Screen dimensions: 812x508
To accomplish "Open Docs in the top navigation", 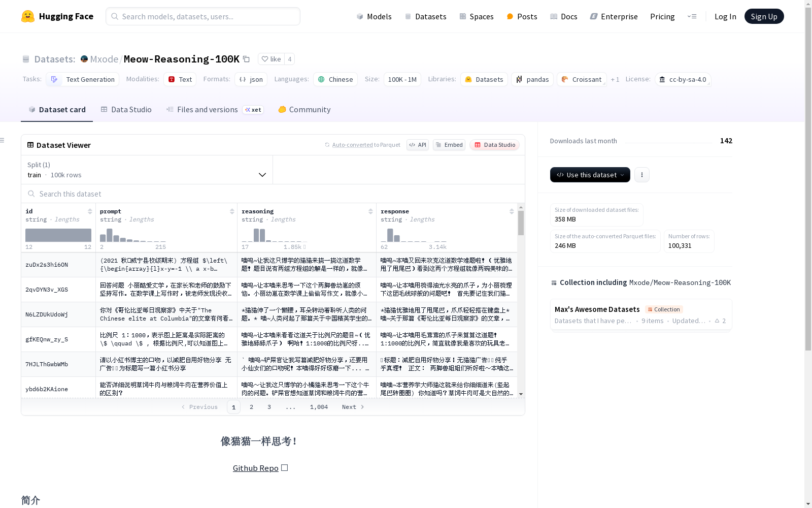I will [x=563, y=16].
